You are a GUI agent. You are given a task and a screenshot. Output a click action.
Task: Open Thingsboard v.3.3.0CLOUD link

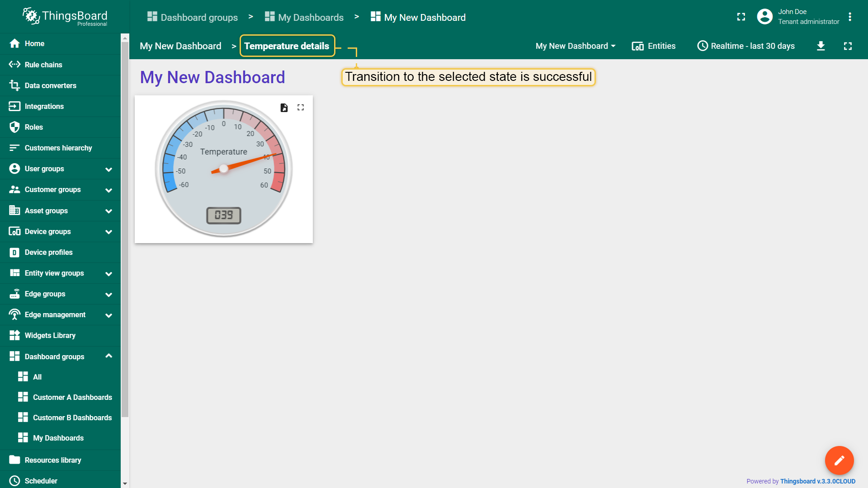(x=818, y=481)
